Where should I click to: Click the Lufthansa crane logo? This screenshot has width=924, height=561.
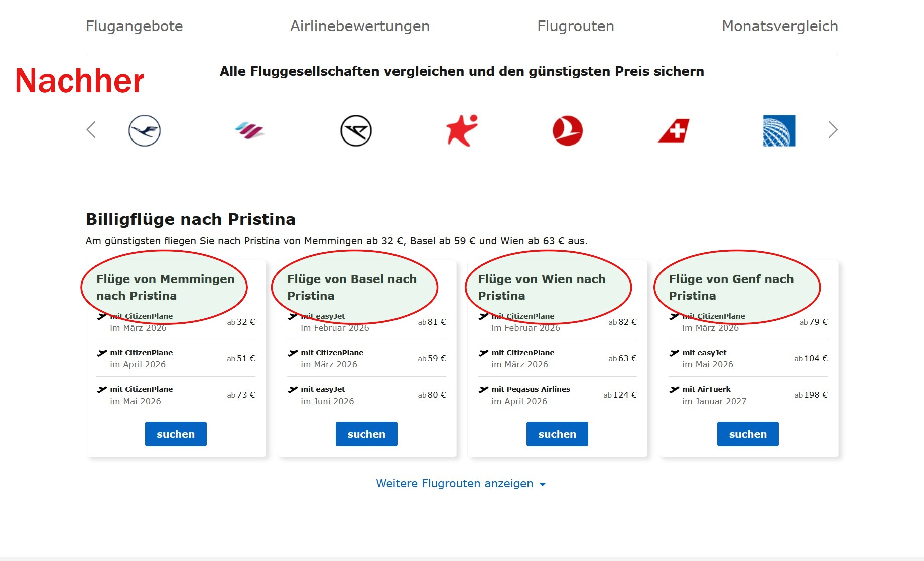(145, 131)
